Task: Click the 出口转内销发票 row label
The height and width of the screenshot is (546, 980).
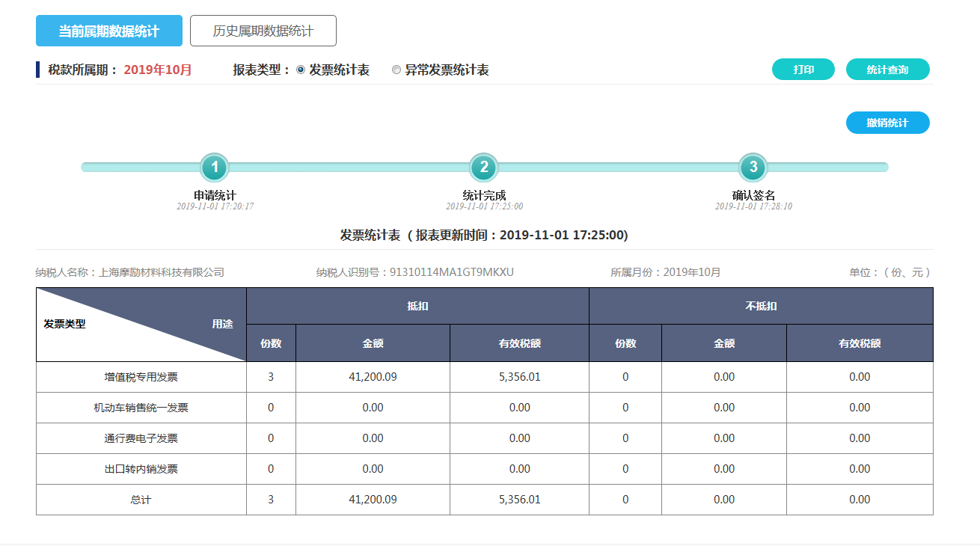Action: pyautogui.click(x=141, y=469)
